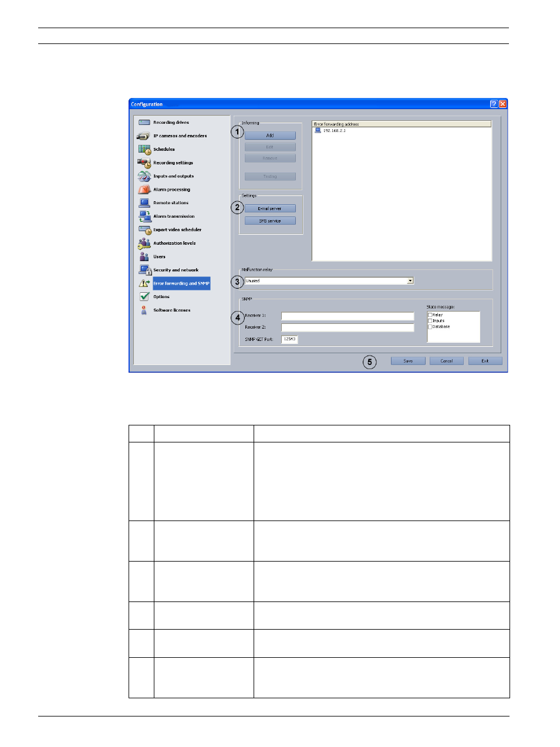Click the Alarm transmission computers icon
Screen dimensions: 560x747
pos(144,217)
